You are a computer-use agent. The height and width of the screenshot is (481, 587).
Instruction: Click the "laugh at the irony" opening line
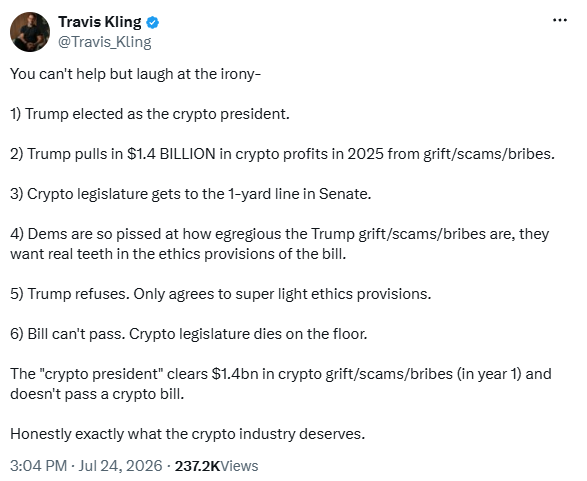(136, 74)
